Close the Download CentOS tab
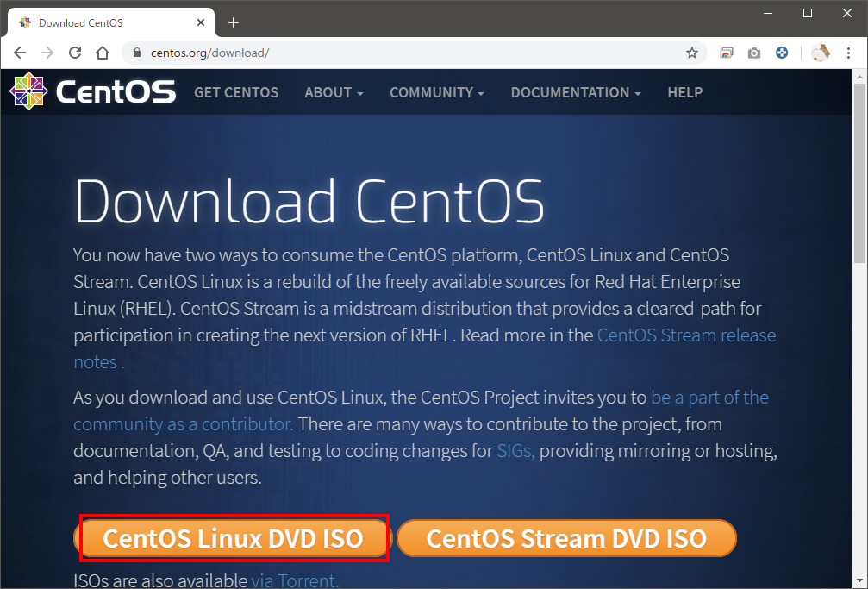868x589 pixels. 201,22
